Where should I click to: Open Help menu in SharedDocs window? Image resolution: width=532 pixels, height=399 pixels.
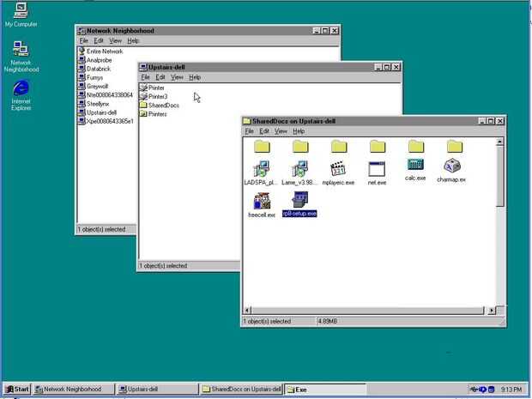(299, 131)
